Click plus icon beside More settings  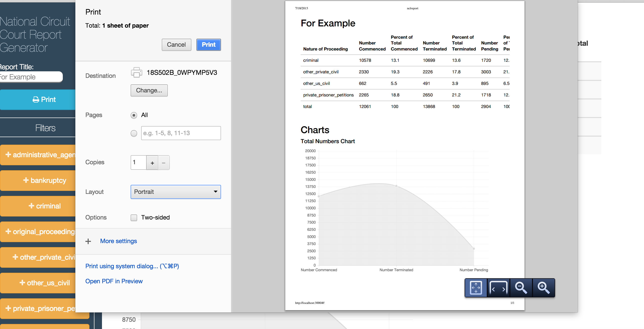point(88,241)
